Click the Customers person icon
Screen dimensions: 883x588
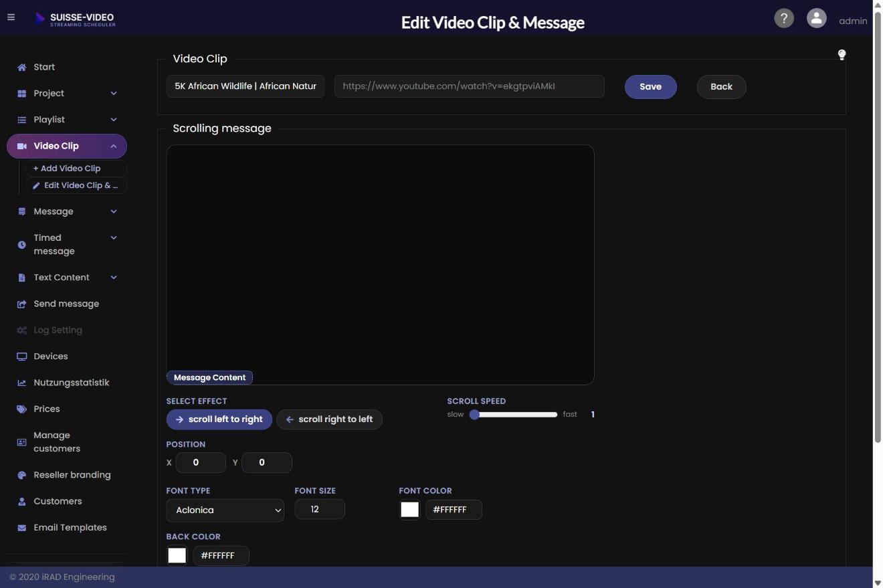(21, 501)
